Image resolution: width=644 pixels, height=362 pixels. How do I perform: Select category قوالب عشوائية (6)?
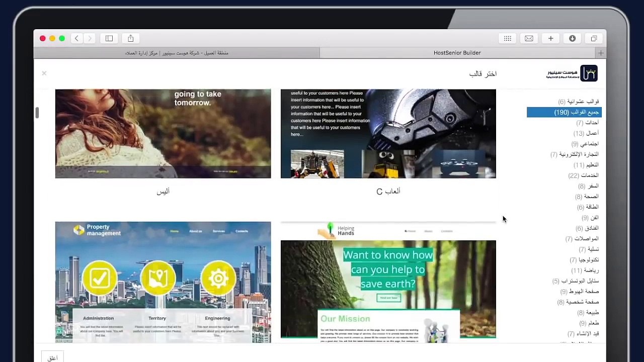tap(578, 102)
